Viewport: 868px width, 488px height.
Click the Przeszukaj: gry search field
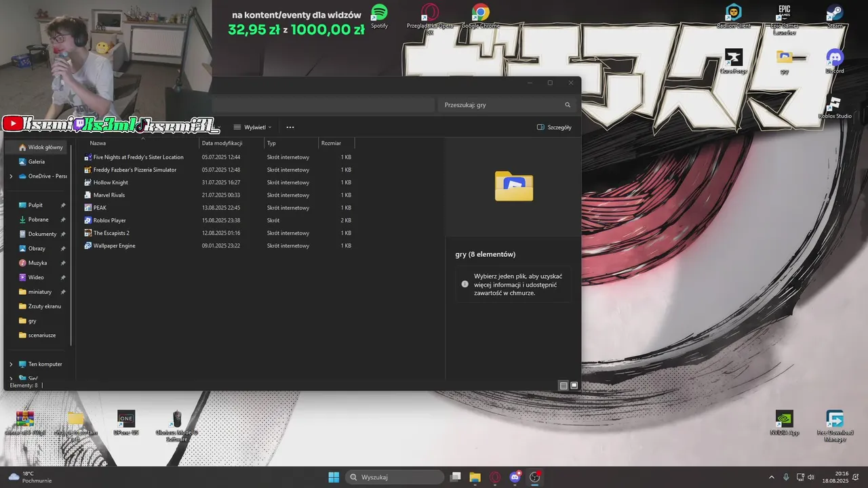(507, 105)
